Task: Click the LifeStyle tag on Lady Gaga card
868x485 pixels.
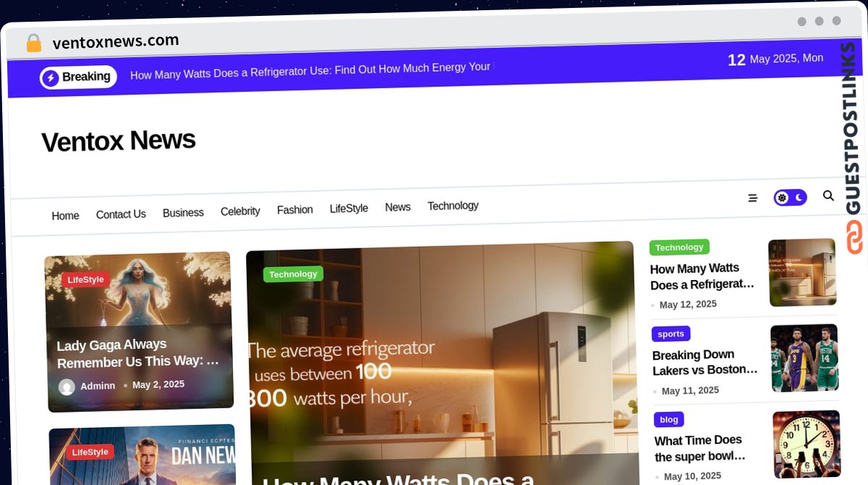Action: 85,279
